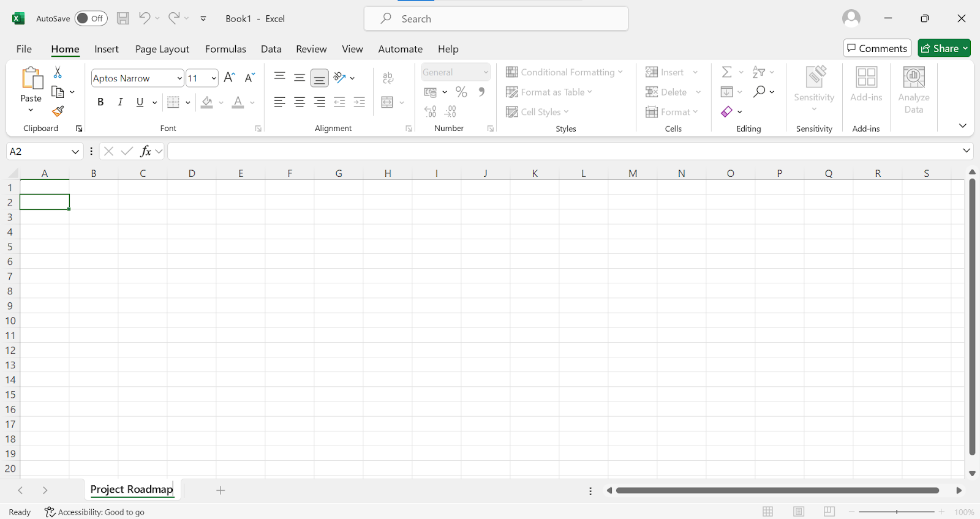Screen dimensions: 980x519
Task: Toggle Italic formatting
Action: point(121,102)
